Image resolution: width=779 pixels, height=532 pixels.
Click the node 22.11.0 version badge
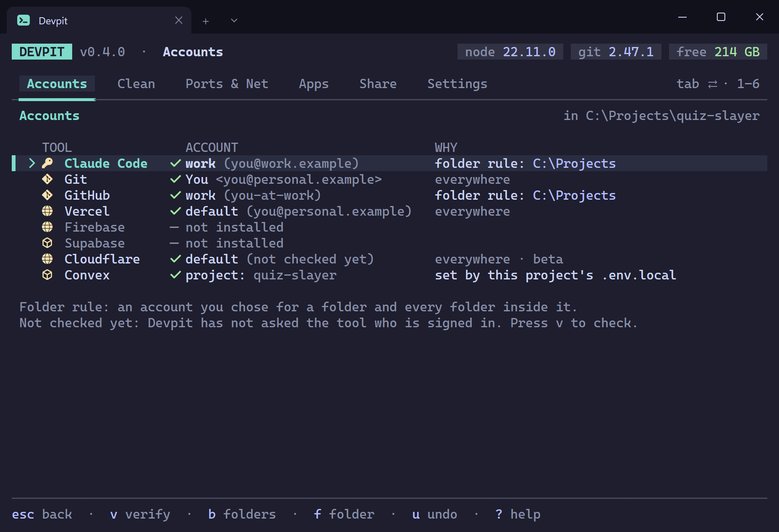tap(510, 52)
